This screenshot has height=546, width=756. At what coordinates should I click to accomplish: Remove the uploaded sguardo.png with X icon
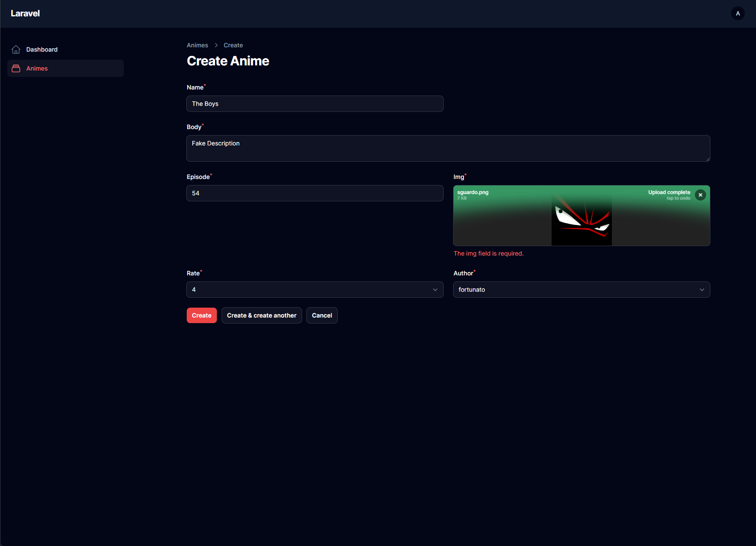(700, 195)
